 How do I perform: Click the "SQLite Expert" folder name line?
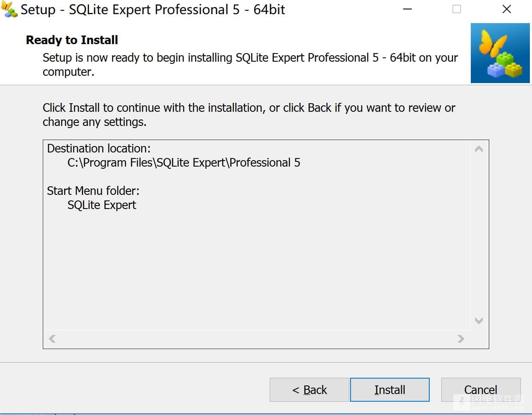point(102,205)
